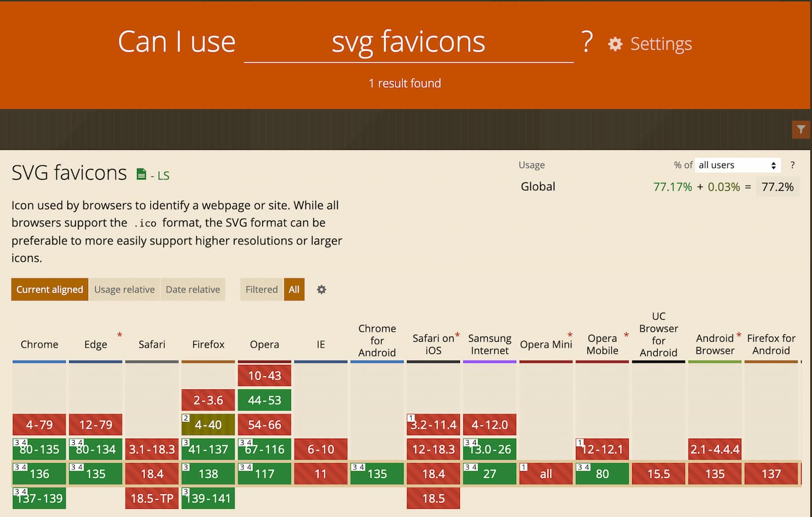Screen dimensions: 812x517
Task: Select Current aligned view
Action: point(50,290)
